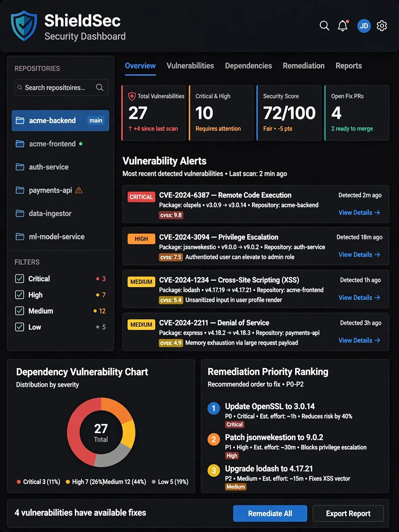Click the Critical 3 (11%) legend dot

[19, 482]
